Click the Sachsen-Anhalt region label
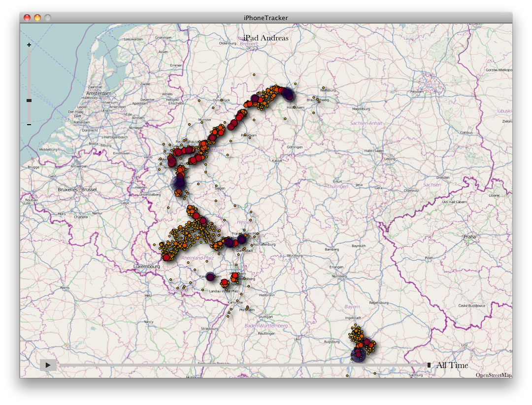The width and height of the screenshot is (532, 405). pyautogui.click(x=366, y=123)
